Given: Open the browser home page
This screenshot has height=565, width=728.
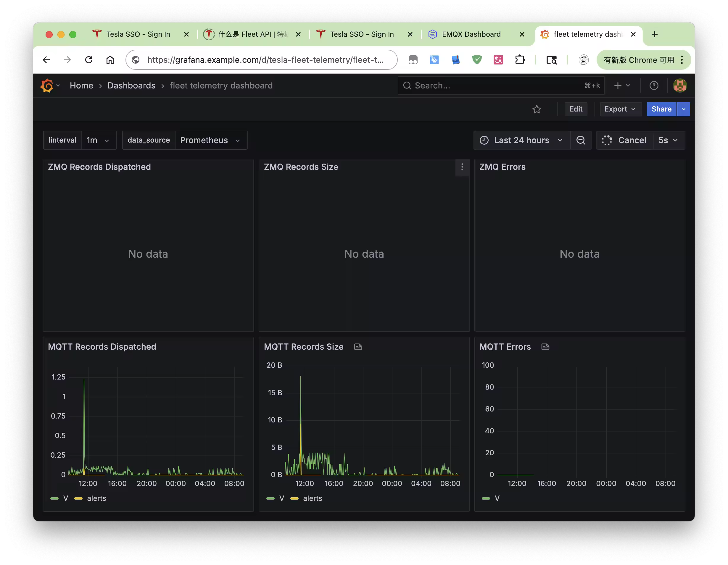Looking at the screenshot, I should (x=110, y=60).
